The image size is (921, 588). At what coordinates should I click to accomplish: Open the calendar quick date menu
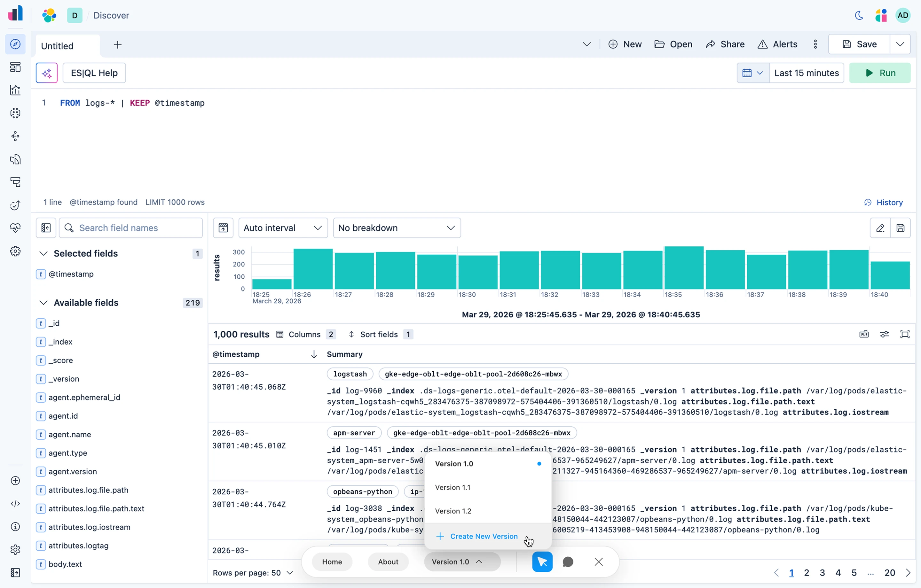point(753,73)
